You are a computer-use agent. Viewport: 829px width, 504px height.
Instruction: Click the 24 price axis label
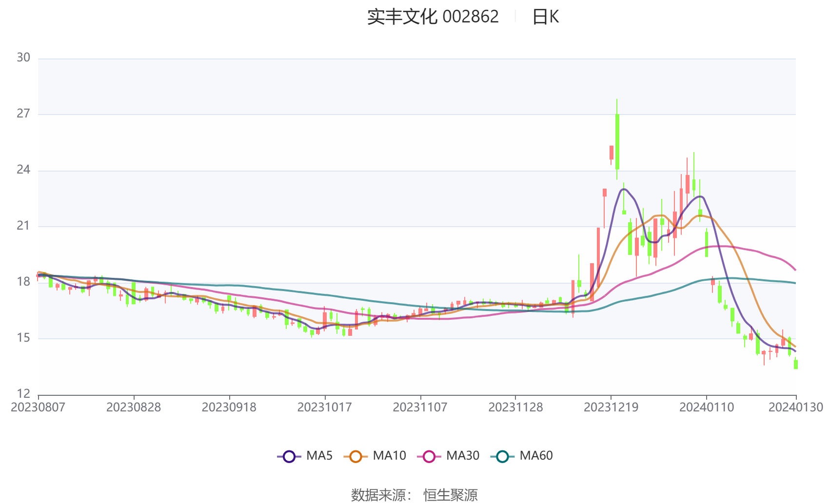23,170
